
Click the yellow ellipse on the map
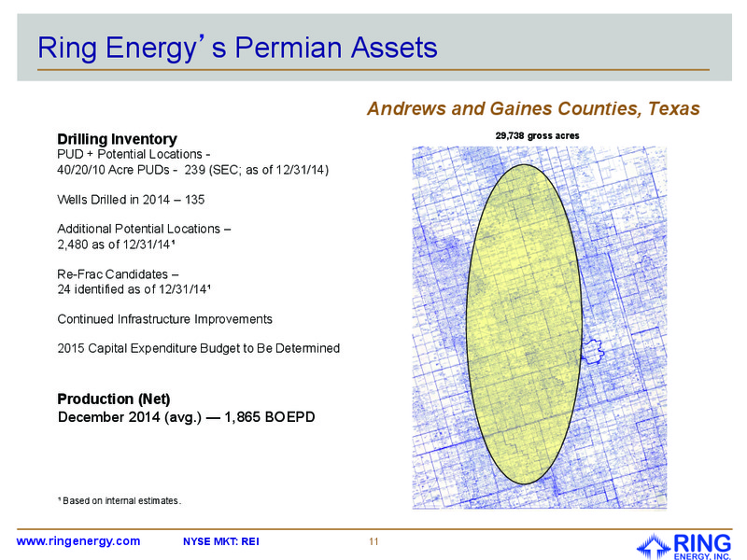pos(524,324)
